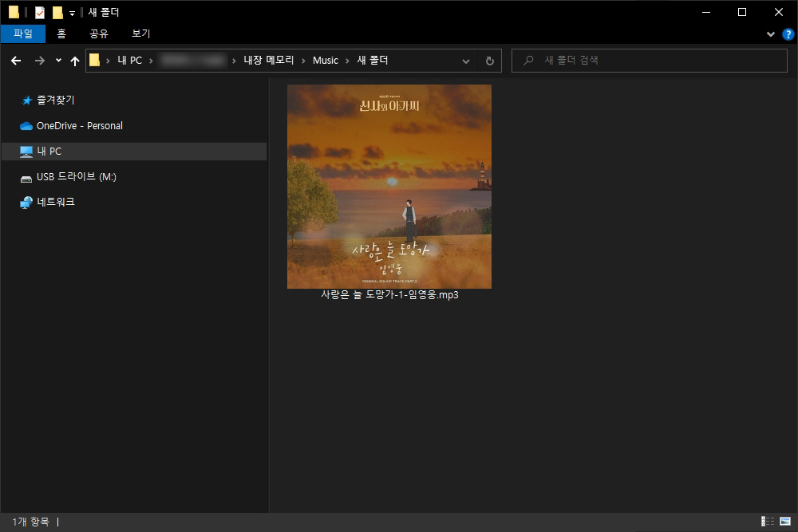
Task: Refresh the current folder view
Action: point(490,61)
